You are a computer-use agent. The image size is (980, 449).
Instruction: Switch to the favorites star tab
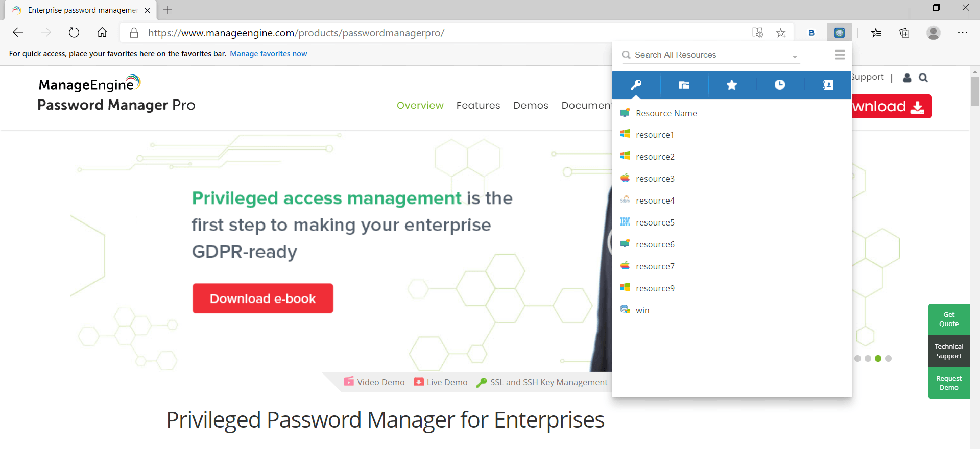[732, 85]
